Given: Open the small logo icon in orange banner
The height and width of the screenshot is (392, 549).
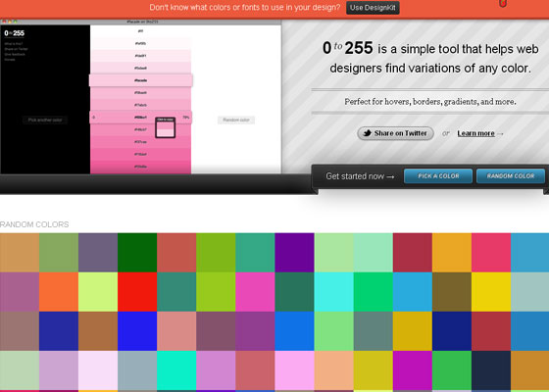Looking at the screenshot, I should 503,4.
